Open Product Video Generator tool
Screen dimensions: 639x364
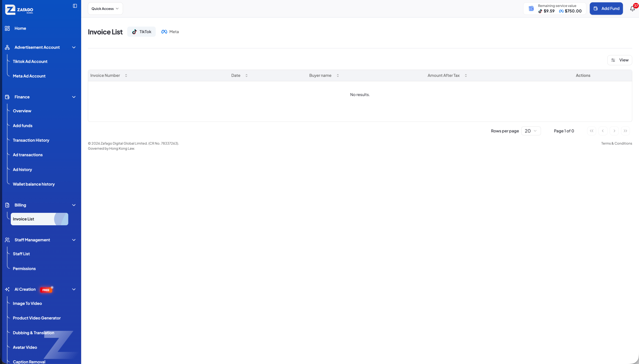(x=37, y=318)
